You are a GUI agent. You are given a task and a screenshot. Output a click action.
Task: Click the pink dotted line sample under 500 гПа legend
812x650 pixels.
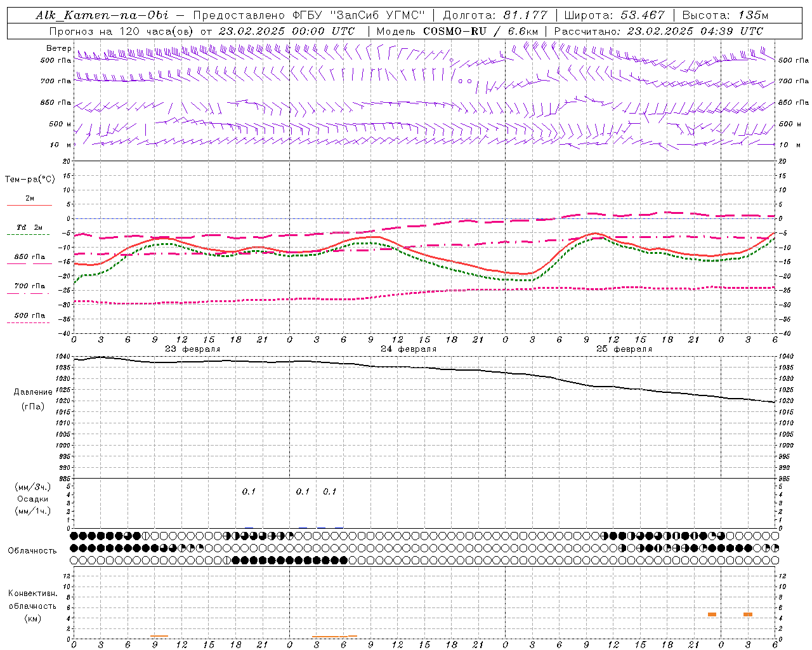(28, 322)
